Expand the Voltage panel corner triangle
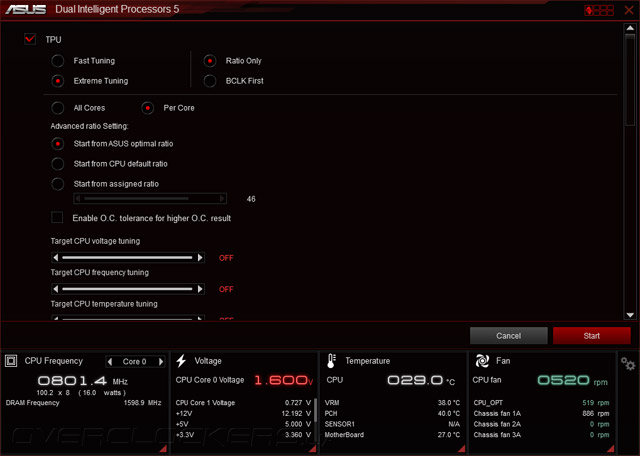Image resolution: width=640 pixels, height=456 pixels. [313, 449]
